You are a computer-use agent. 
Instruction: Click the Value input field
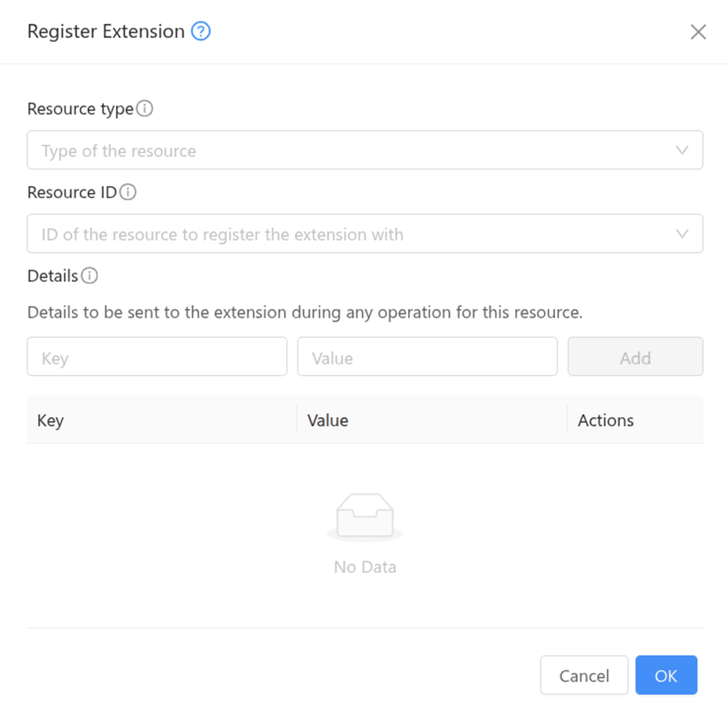click(x=427, y=356)
